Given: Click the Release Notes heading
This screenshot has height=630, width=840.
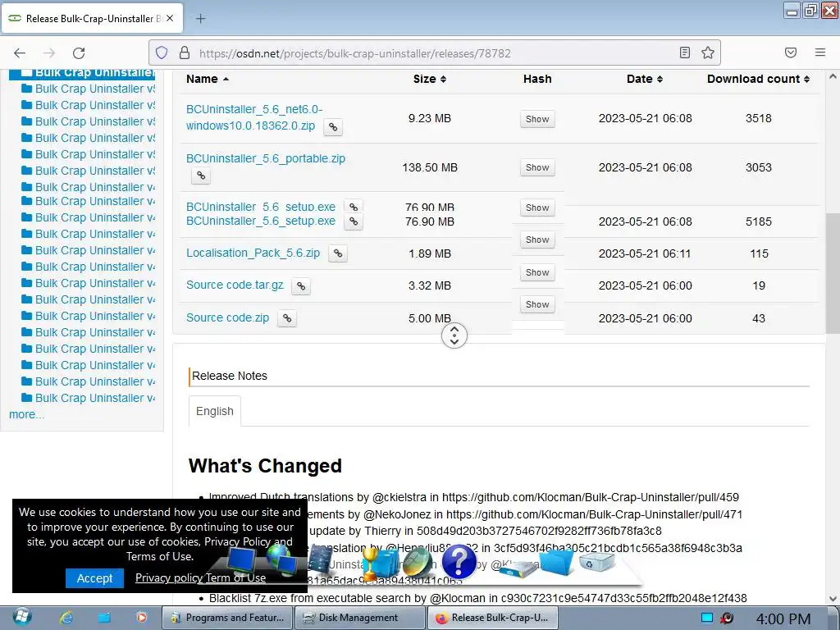Looking at the screenshot, I should click(230, 376).
